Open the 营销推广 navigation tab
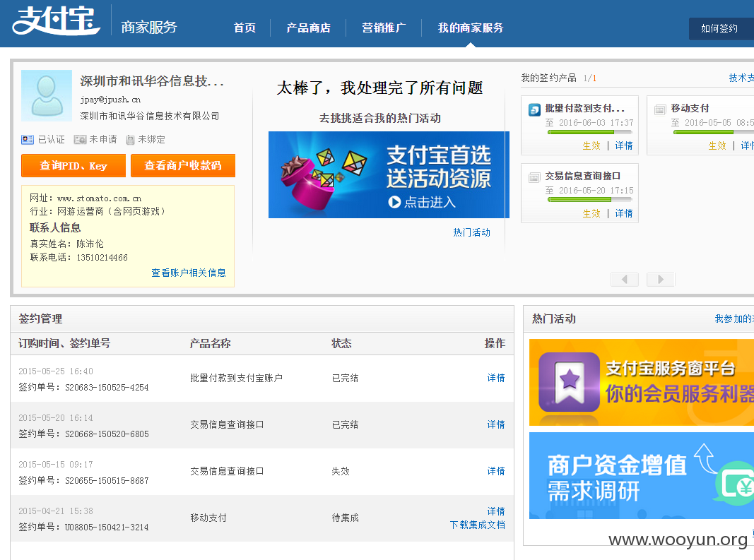The height and width of the screenshot is (560, 754). coord(384,28)
